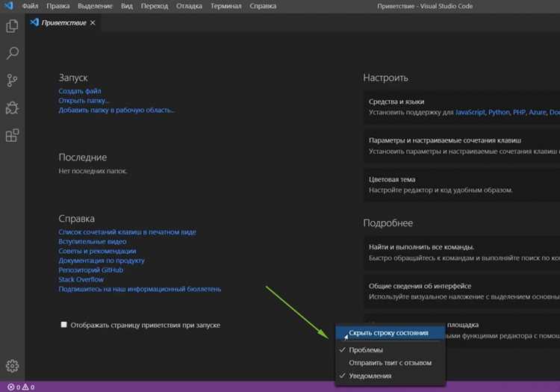
Task: Open the Выделение menu
Action: 95,6
